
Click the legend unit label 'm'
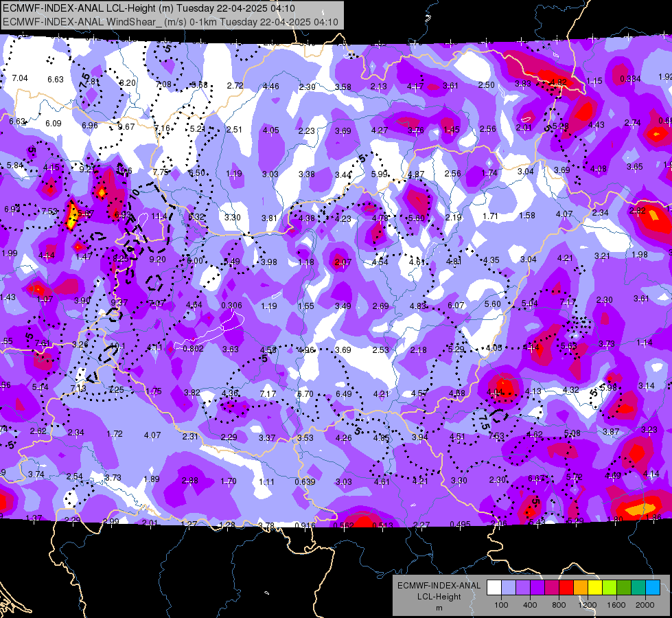click(x=439, y=608)
